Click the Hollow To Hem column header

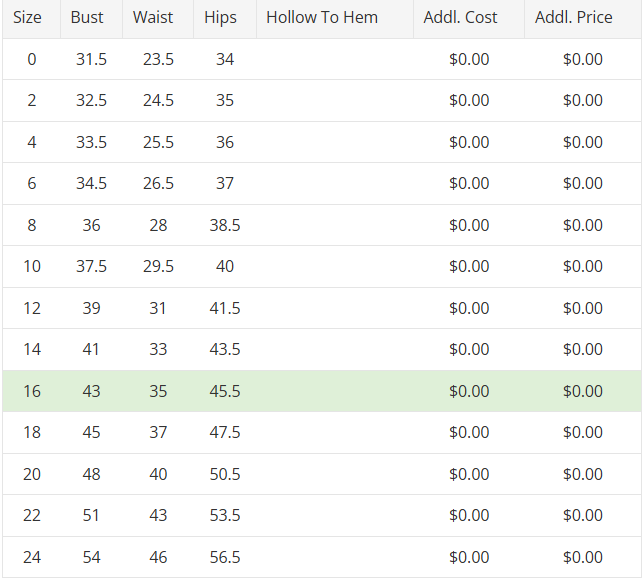pos(322,18)
